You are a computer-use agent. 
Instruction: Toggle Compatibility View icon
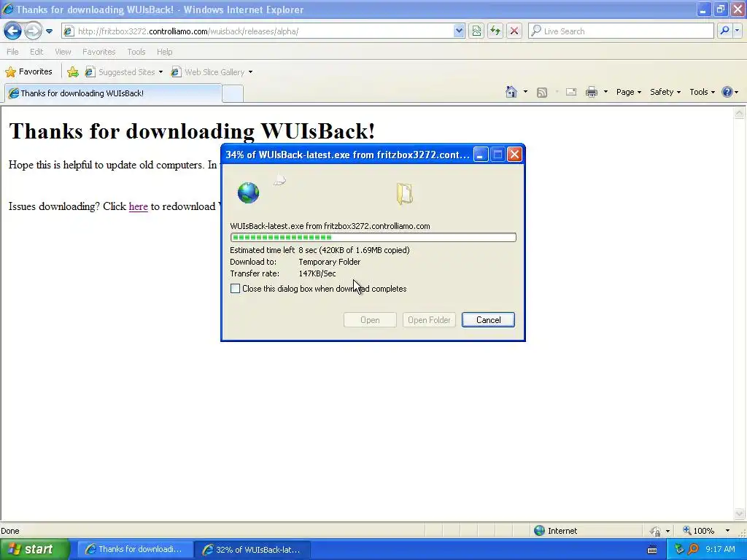(476, 31)
